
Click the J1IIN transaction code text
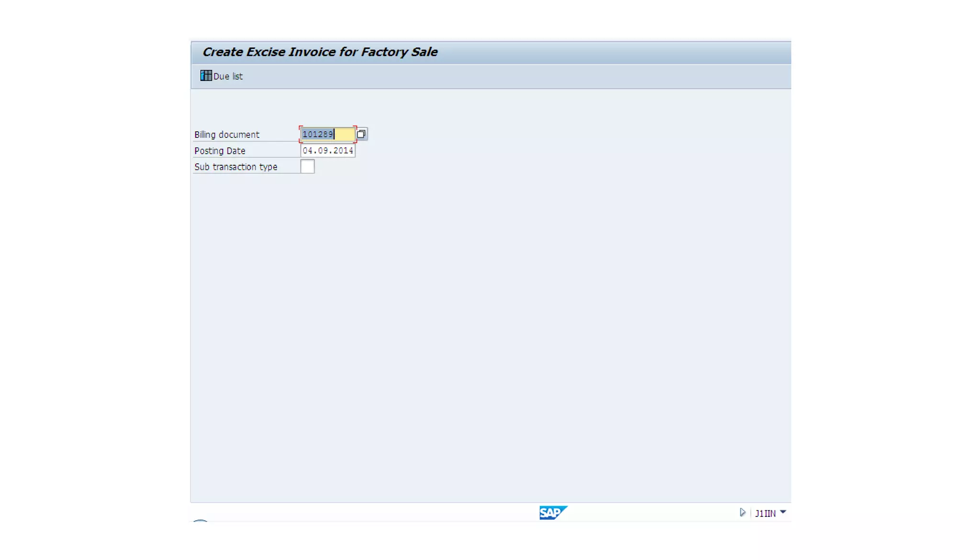(x=765, y=514)
